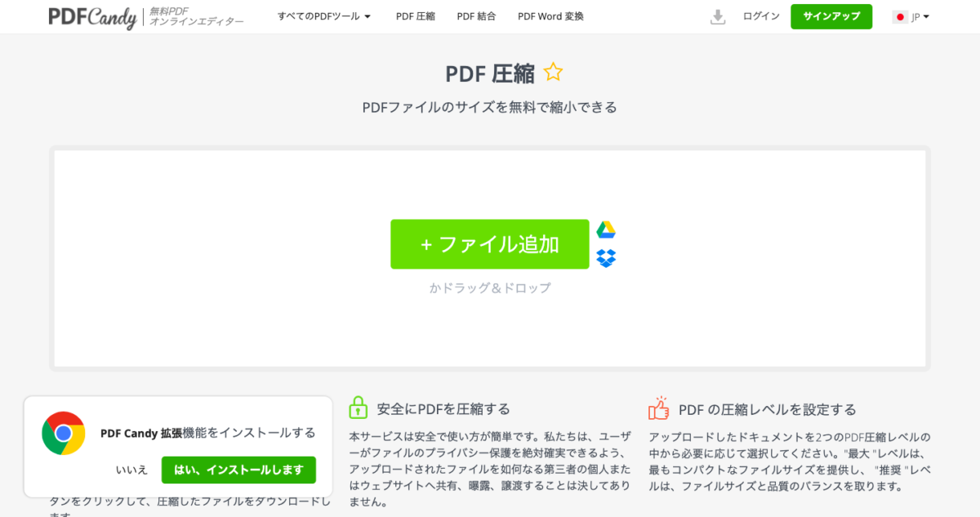This screenshot has height=517, width=980.
Task: Toggle the favorite star next to PDF 圧縮
Action: pos(553,73)
